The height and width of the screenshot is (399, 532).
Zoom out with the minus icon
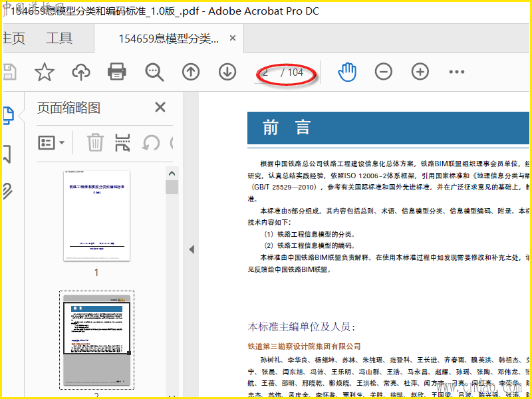tap(384, 72)
